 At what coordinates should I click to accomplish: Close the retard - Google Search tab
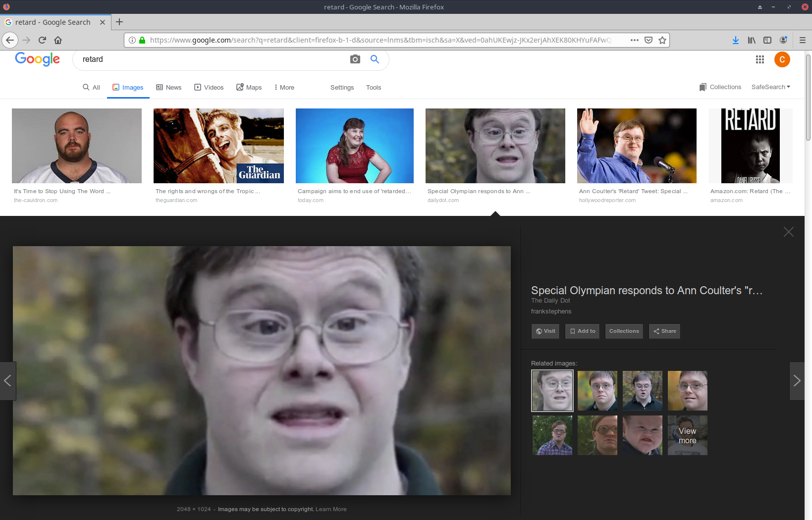103,22
